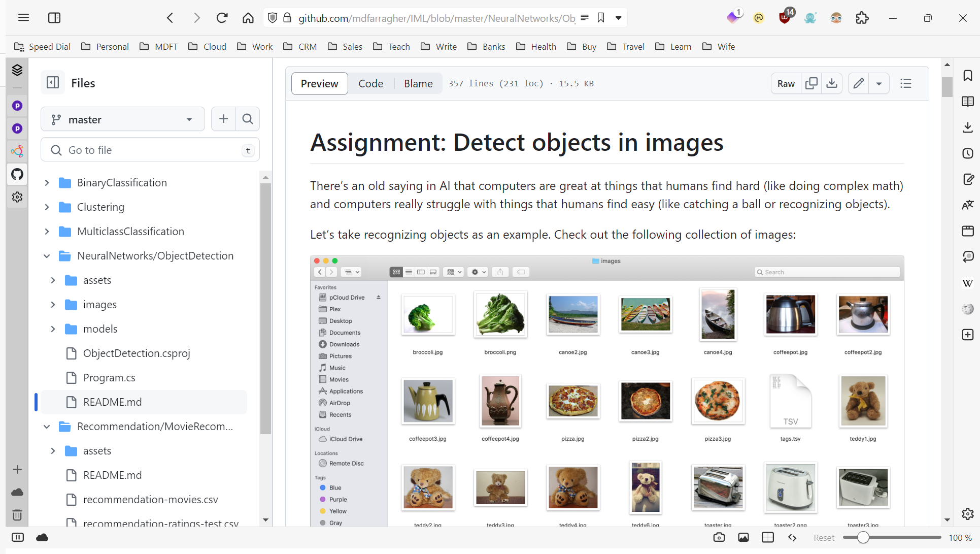Open Program.cs in file tree
The image size is (980, 554).
pos(109,378)
